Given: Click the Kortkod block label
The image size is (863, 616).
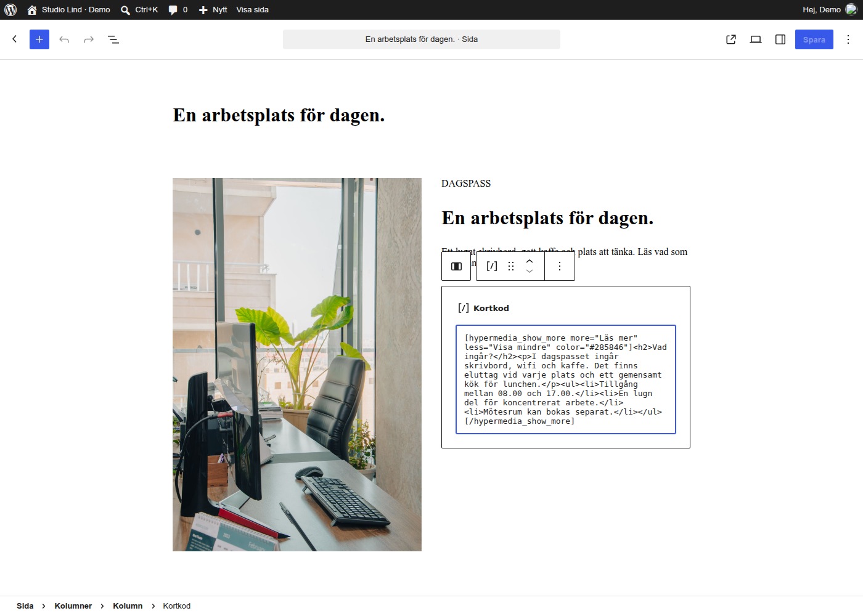Looking at the screenshot, I should tap(491, 309).
